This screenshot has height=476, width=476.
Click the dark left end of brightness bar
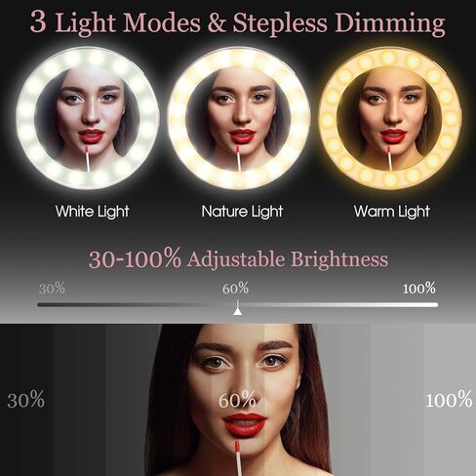click(46, 304)
